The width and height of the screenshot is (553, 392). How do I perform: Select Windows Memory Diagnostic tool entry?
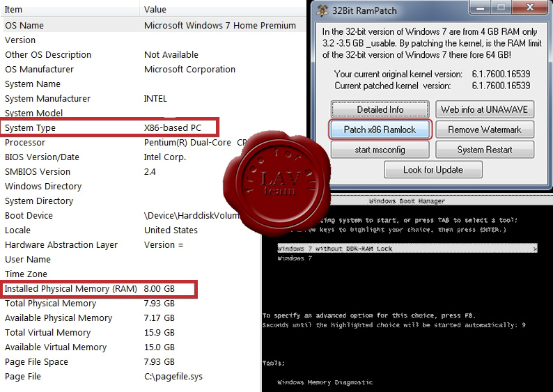325,382
